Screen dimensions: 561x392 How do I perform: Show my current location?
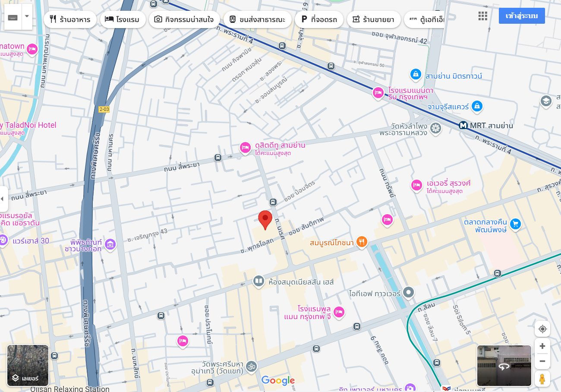coord(542,329)
